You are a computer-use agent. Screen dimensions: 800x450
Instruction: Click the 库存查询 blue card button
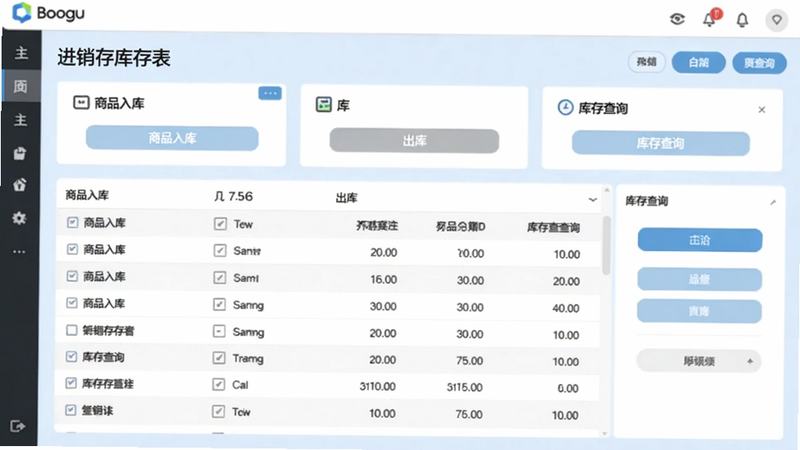(661, 143)
